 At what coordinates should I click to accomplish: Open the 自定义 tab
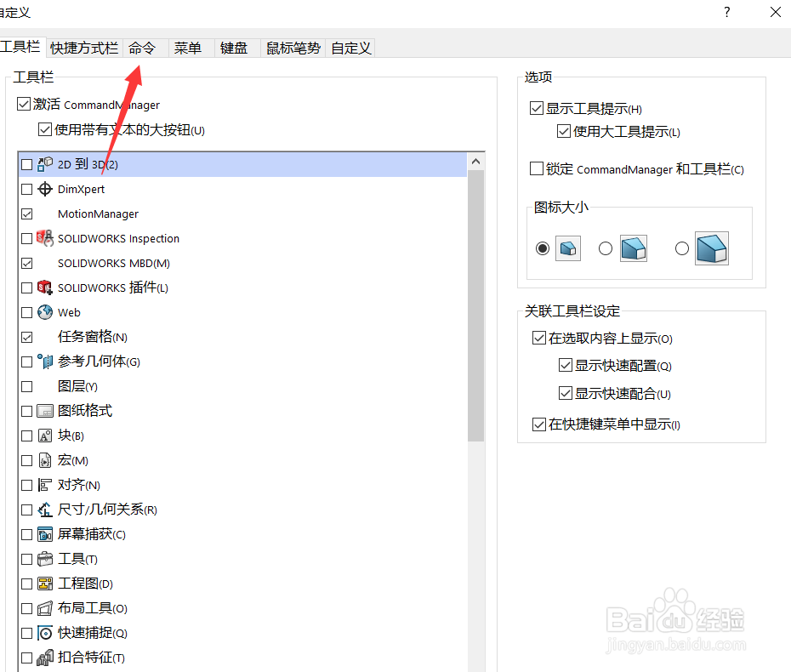[x=351, y=48]
